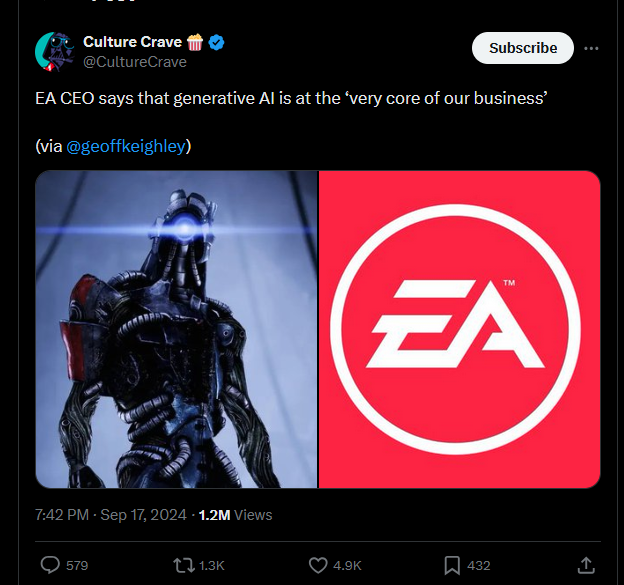Click the @CultureCrave handle
Viewport: 624px width, 585px height.
click(135, 62)
